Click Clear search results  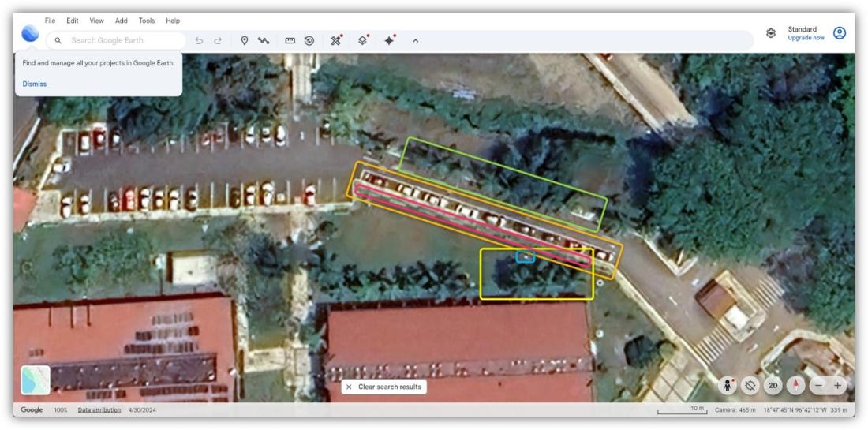tap(384, 387)
